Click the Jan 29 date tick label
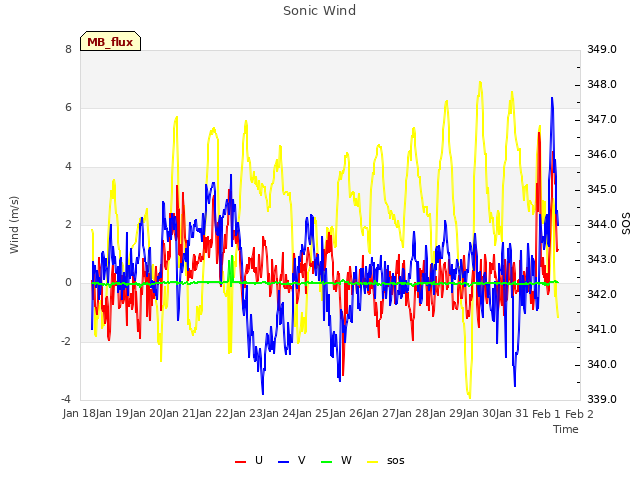 point(446,414)
